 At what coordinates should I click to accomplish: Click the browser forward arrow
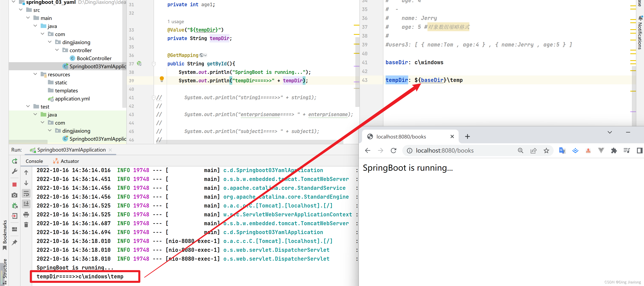tap(380, 151)
